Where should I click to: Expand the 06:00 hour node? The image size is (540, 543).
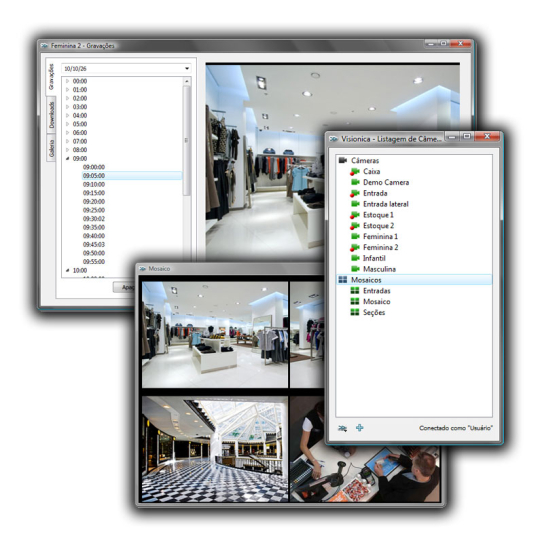click(x=68, y=133)
